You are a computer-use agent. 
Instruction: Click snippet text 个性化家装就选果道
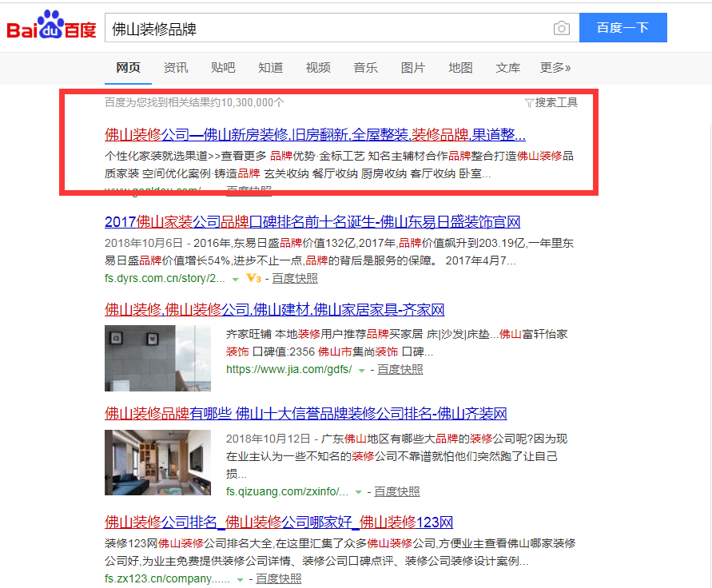[x=156, y=156]
